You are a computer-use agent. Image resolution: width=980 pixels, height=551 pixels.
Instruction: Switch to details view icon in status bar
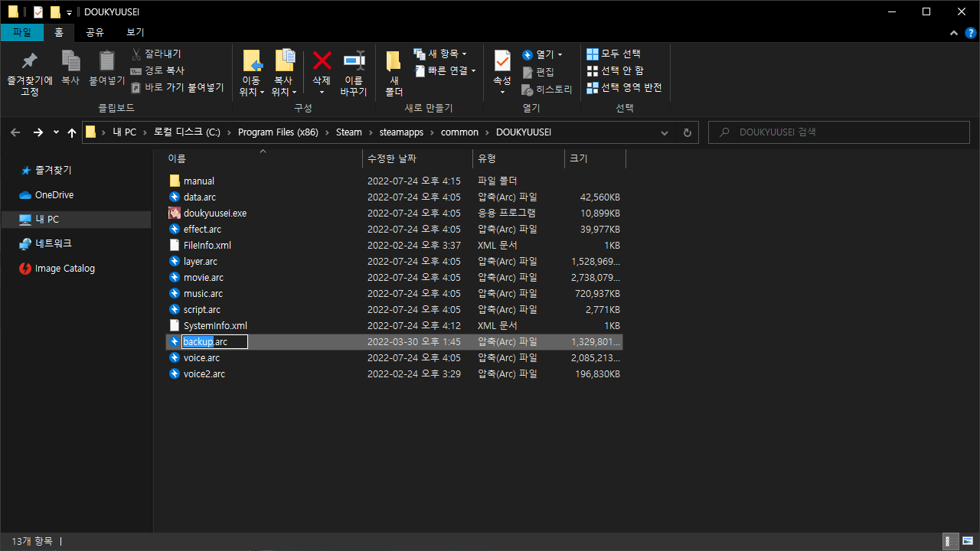click(x=949, y=541)
